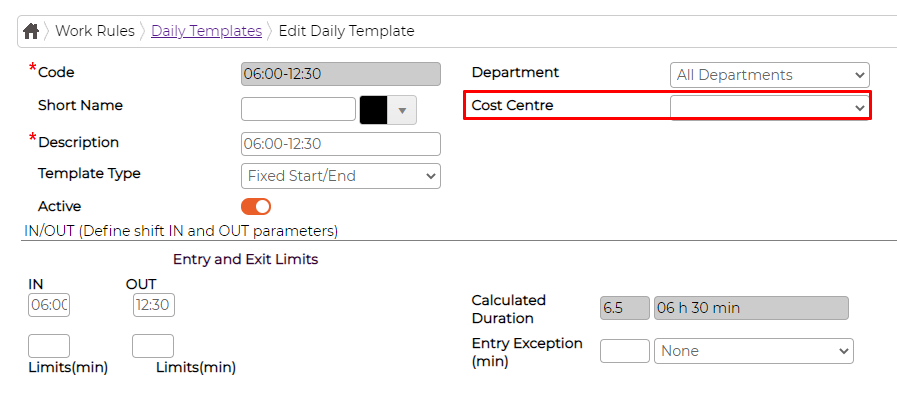Image resolution: width=897 pixels, height=394 pixels.
Task: Focus the Short Name text field
Action: point(299,109)
